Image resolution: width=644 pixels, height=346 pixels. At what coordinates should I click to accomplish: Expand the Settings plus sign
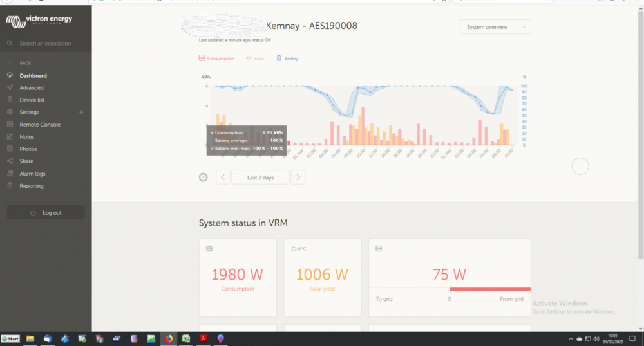[x=81, y=112]
